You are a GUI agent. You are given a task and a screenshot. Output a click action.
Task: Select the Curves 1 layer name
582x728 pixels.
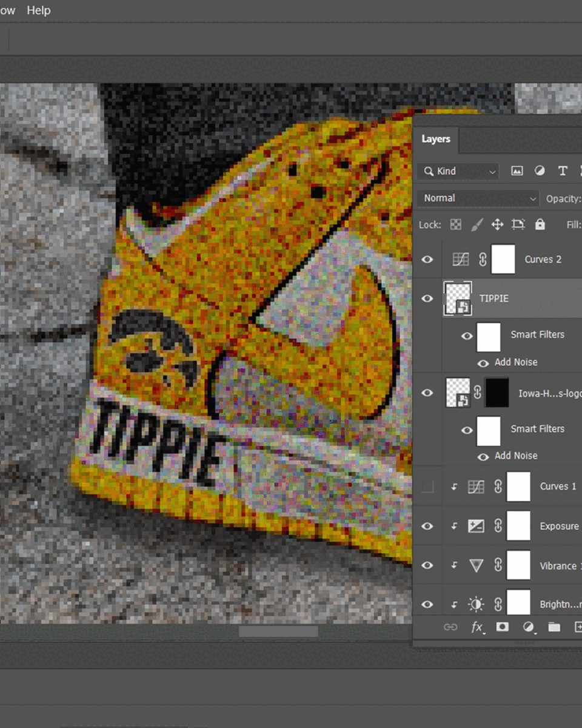(x=558, y=487)
